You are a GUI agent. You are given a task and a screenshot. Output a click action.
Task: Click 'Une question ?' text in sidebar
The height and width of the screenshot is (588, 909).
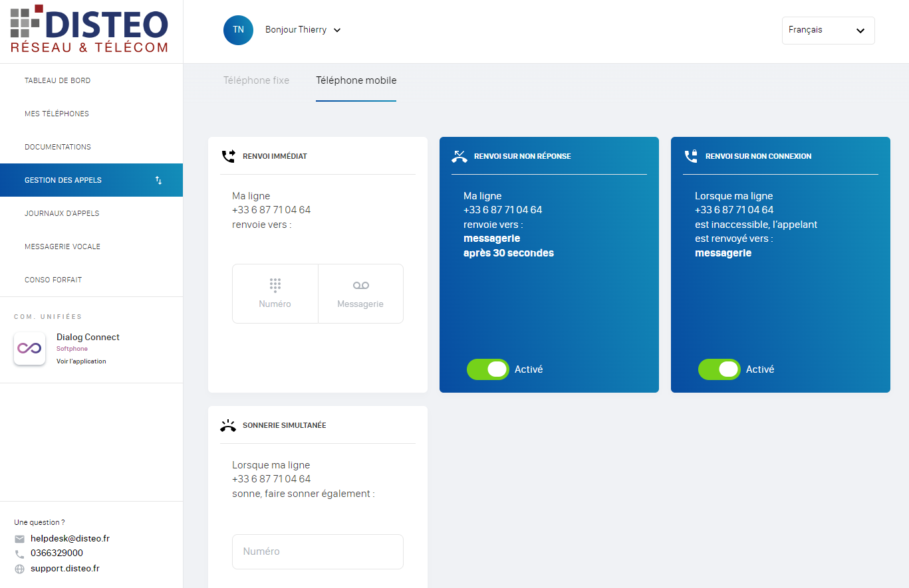(x=40, y=523)
